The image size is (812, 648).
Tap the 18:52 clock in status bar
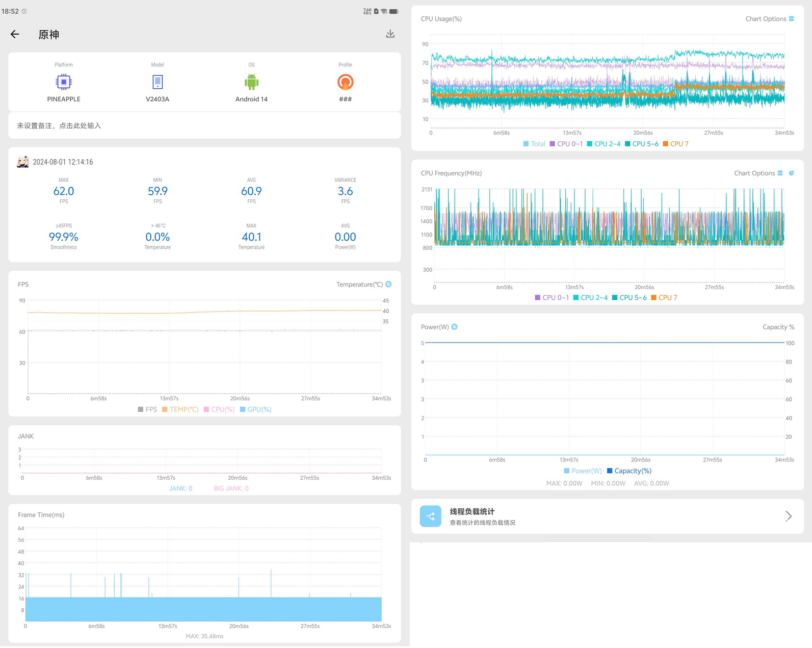coord(10,11)
